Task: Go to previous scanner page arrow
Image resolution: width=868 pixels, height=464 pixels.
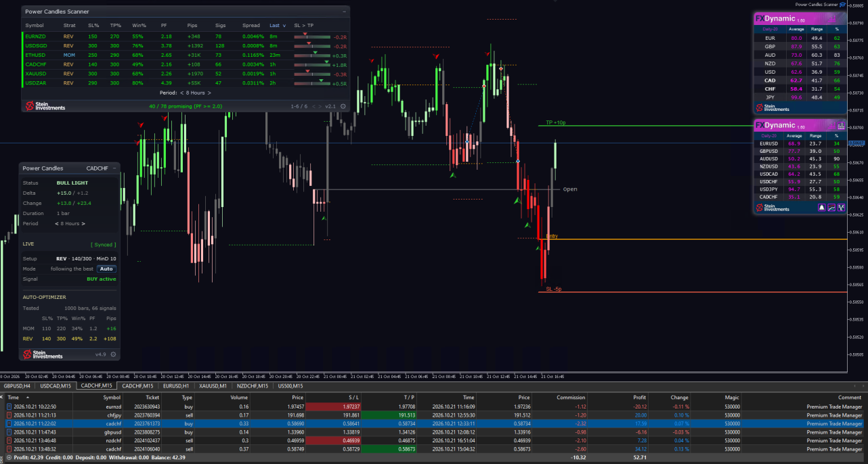Action: tap(313, 106)
